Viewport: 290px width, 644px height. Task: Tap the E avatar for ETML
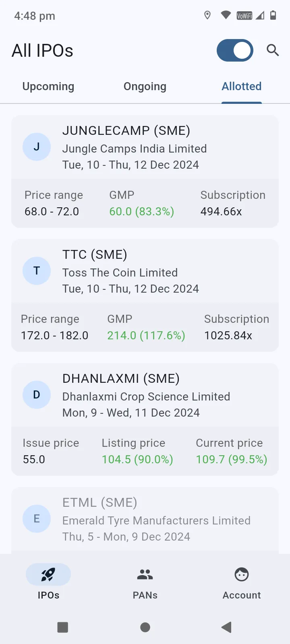37,519
